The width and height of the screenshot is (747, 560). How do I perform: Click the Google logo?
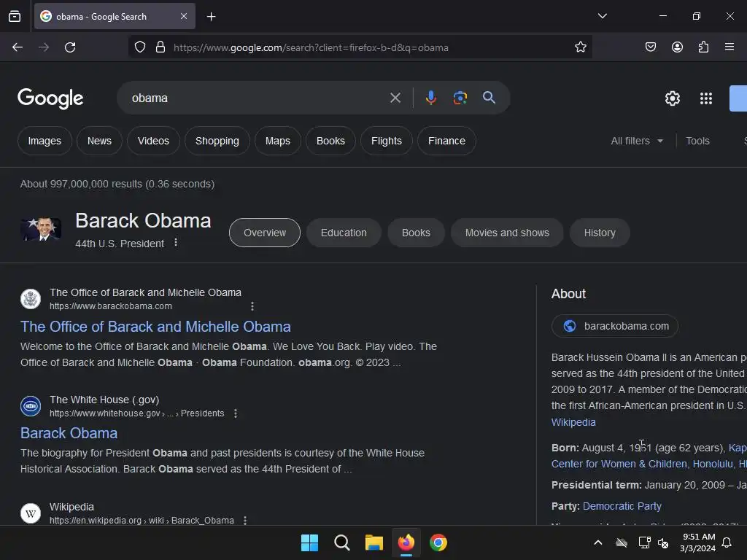50,98
